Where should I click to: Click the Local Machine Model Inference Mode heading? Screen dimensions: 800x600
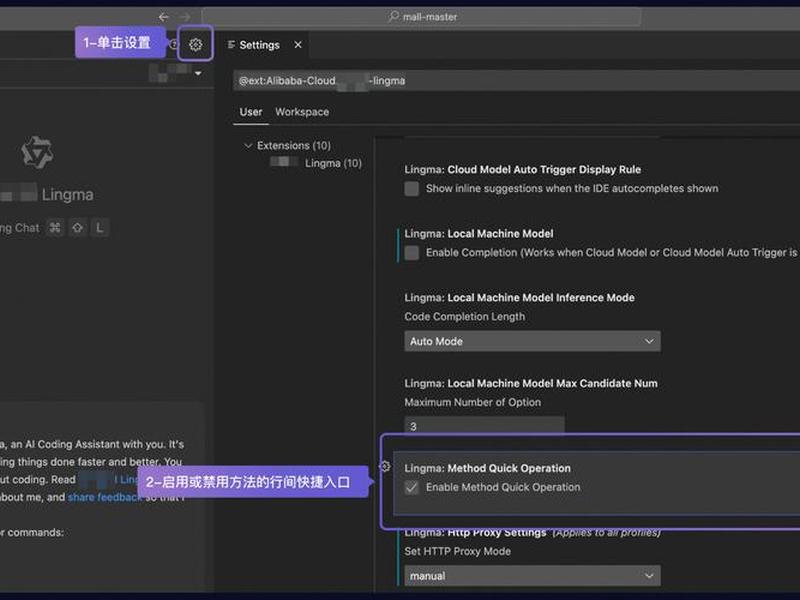(519, 298)
